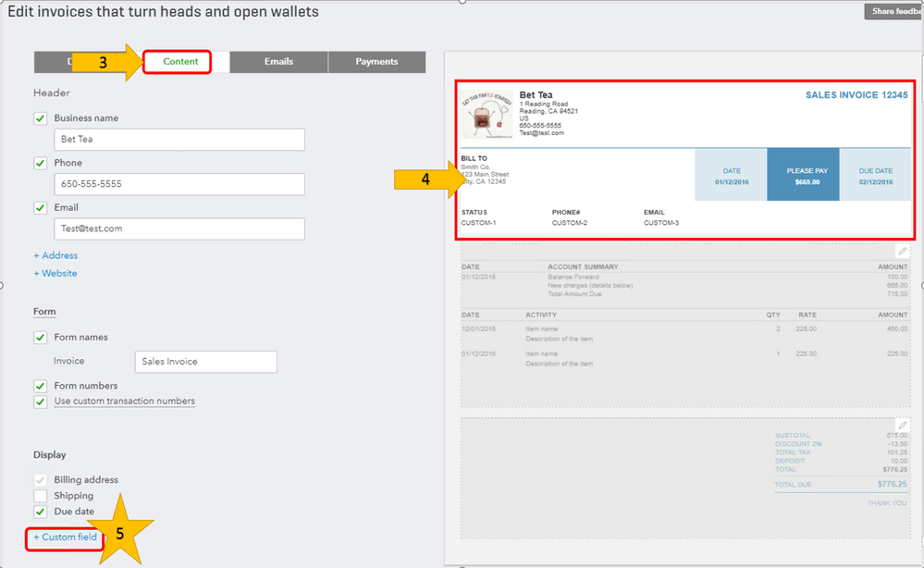The image size is (924, 568).
Task: Open the Payments tab
Action: point(376,62)
